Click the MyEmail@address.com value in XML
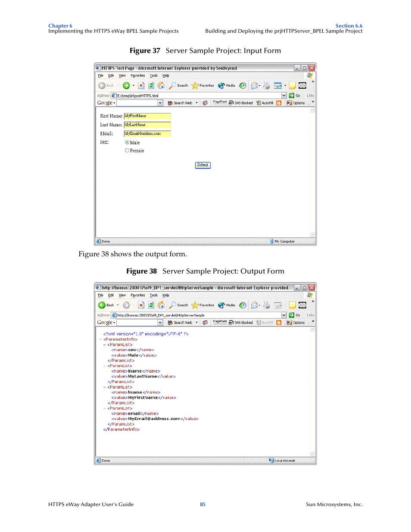 (154, 419)
